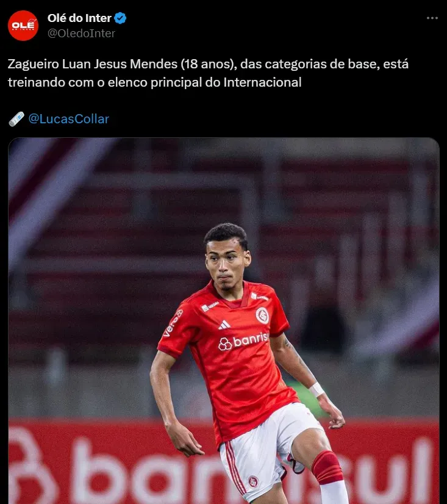Open the three-dot more options menu
Viewport: 447px width, 504px height.
click(x=432, y=18)
